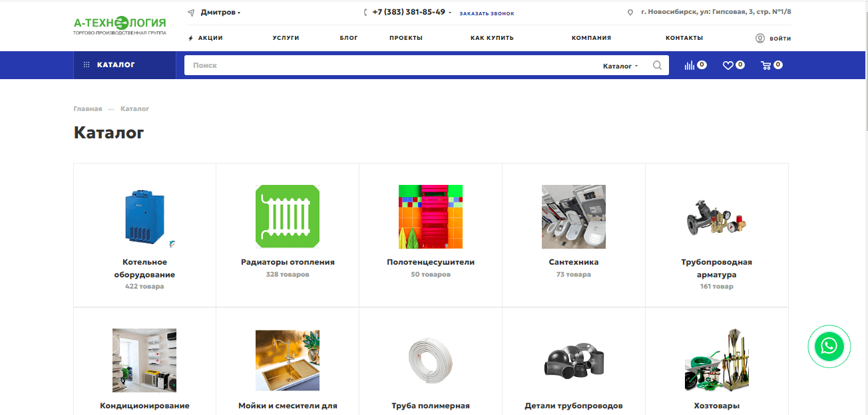The height and width of the screenshot is (415, 868).
Task: Click the Хозтовары garden tools image
Action: (717, 360)
